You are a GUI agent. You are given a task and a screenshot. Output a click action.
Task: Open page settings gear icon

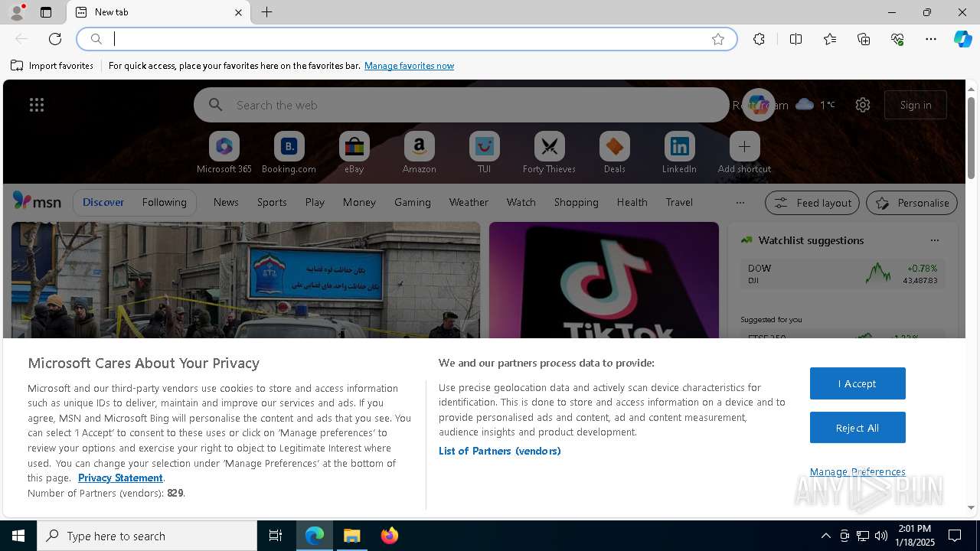(863, 105)
